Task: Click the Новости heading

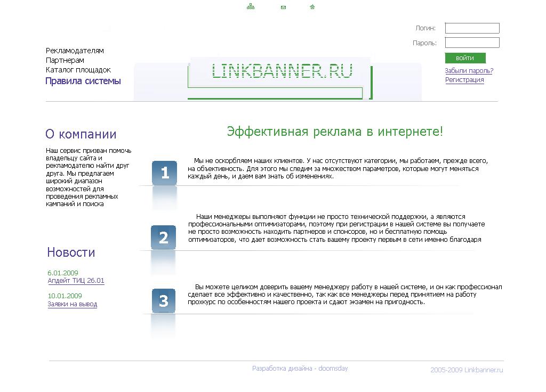Action: point(71,252)
